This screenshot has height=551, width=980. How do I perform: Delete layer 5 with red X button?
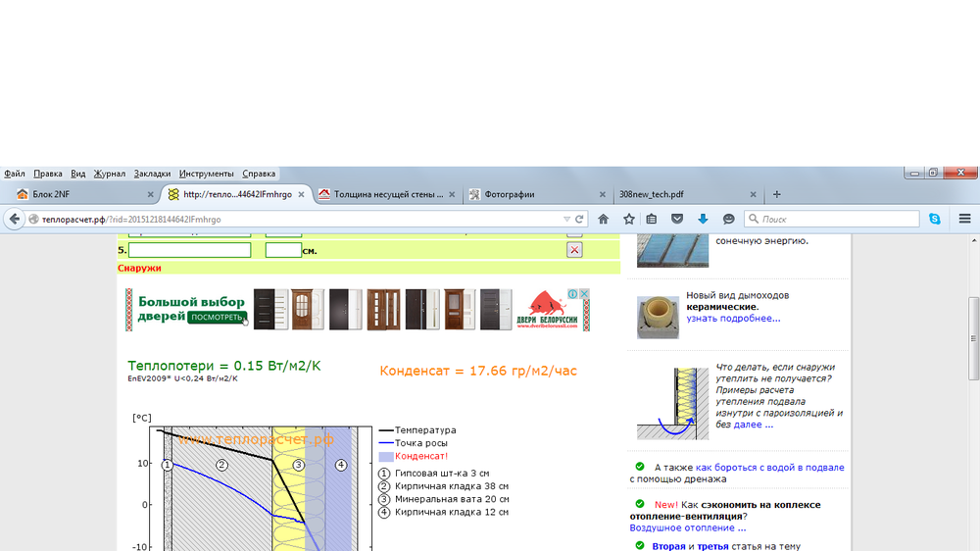click(x=574, y=250)
